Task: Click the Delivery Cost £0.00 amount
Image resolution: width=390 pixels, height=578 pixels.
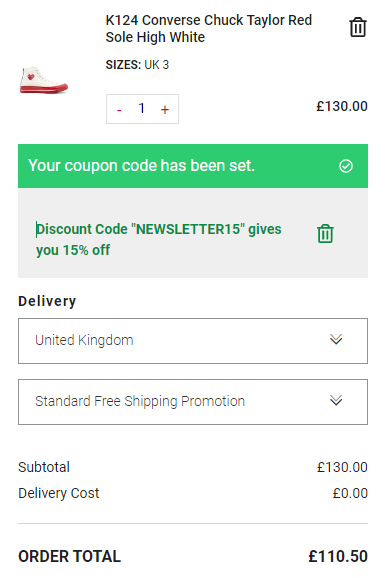Action: [x=350, y=493]
